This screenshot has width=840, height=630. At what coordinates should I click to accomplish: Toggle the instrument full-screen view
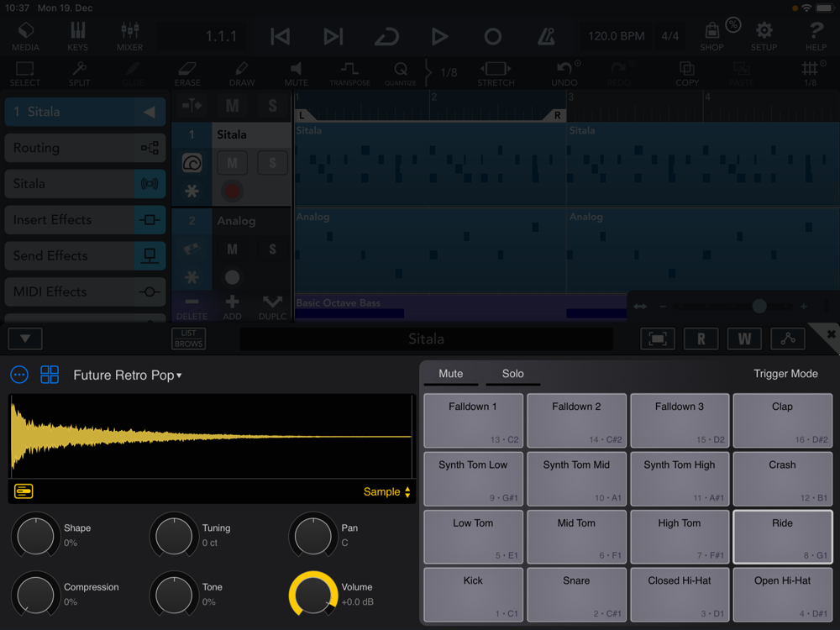tap(658, 339)
